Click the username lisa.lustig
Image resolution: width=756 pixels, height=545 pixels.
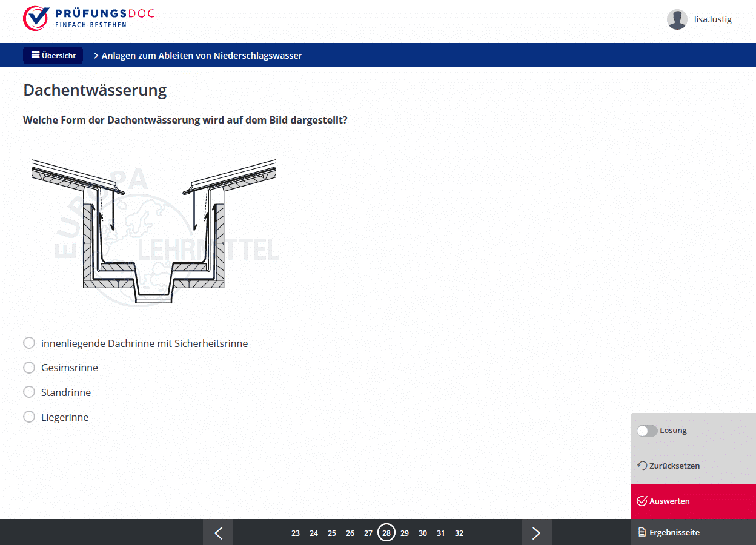pyautogui.click(x=712, y=19)
